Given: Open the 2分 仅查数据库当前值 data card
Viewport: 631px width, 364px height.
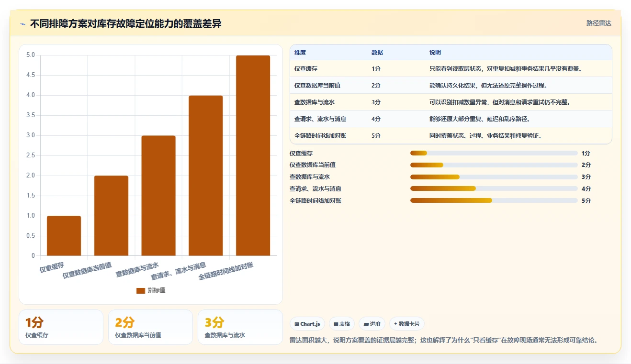Looking at the screenshot, I should click(150, 327).
